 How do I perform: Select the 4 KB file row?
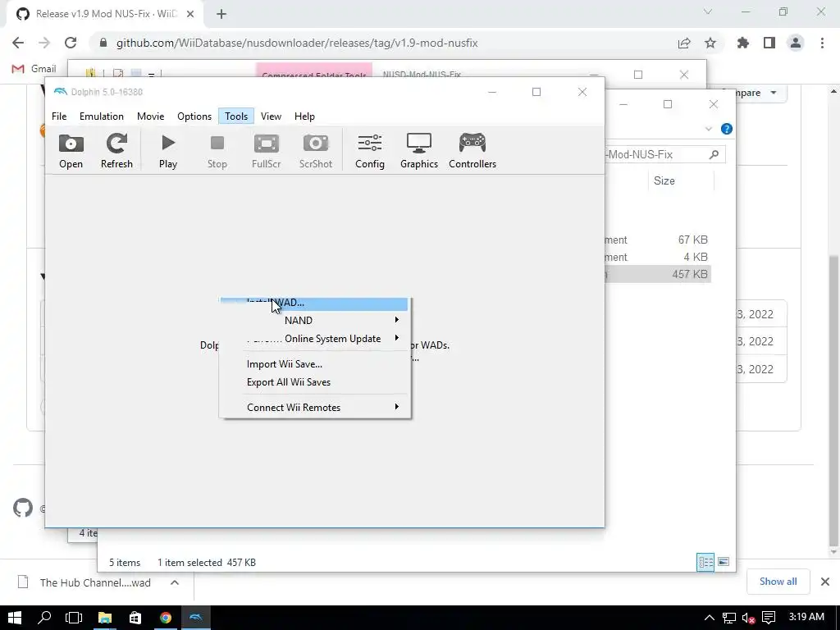tap(658, 257)
